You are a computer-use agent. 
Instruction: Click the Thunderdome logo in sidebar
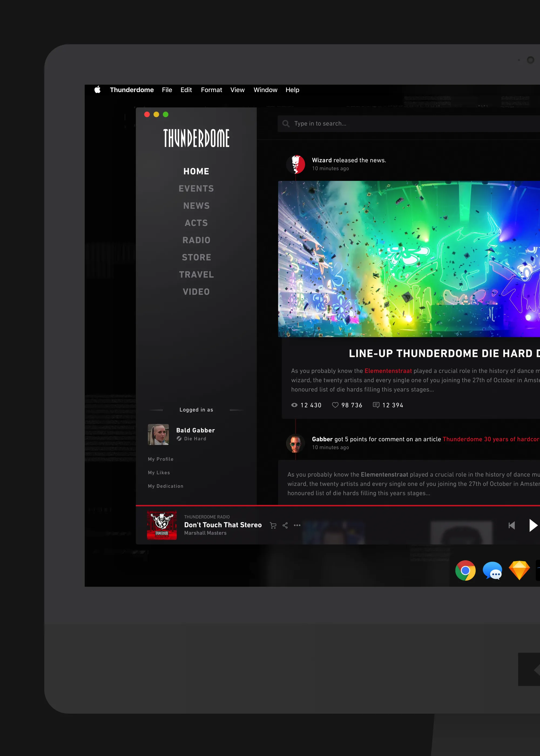(196, 138)
